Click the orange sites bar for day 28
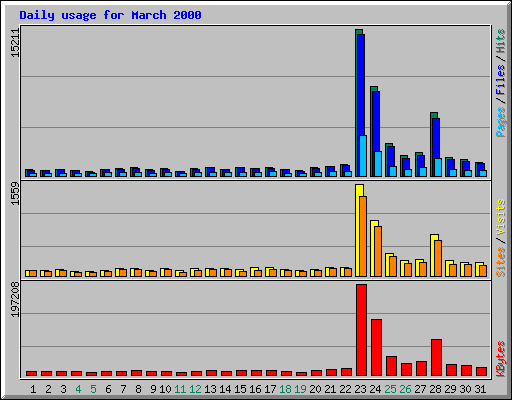The width and height of the screenshot is (512, 400). [438, 258]
